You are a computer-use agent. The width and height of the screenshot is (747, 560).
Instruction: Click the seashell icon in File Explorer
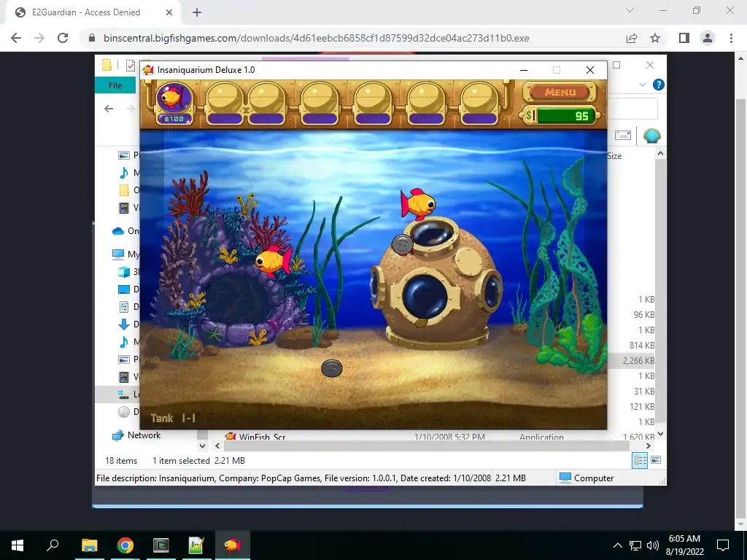click(x=651, y=136)
